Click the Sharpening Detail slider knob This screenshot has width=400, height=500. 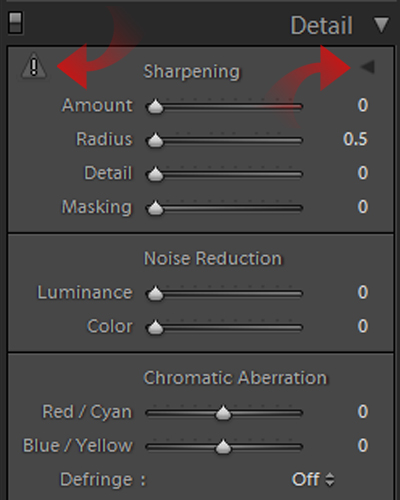click(x=155, y=174)
